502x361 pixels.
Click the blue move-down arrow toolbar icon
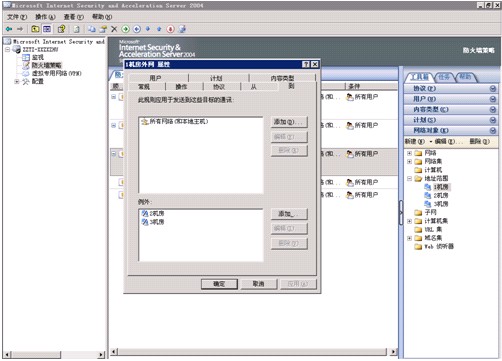point(148,29)
